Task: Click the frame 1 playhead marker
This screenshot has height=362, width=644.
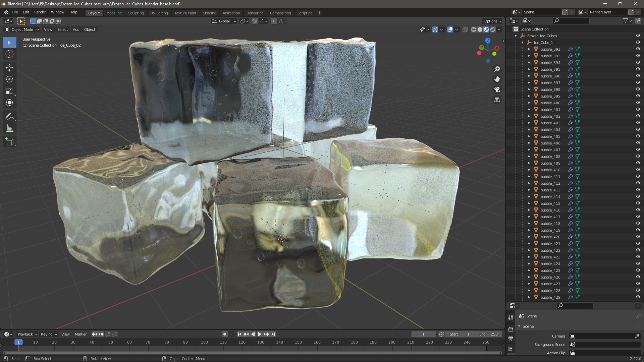Action: click(x=18, y=342)
